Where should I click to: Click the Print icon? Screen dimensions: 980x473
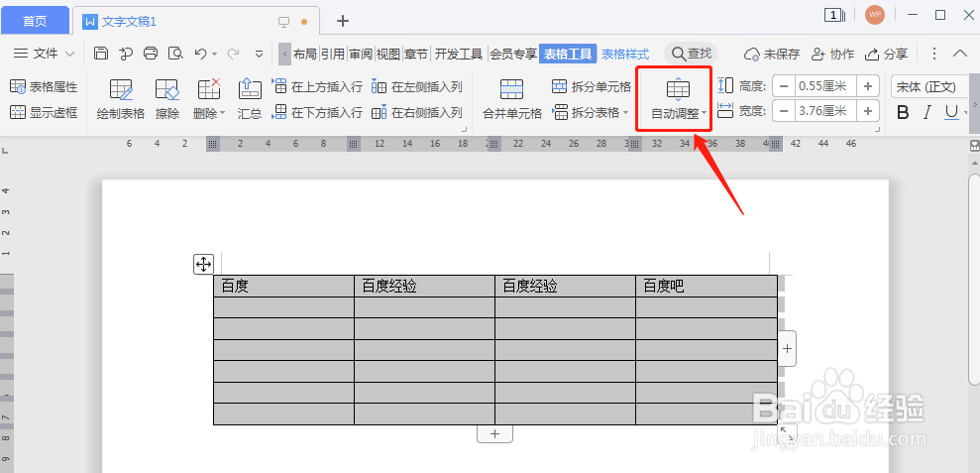[151, 54]
